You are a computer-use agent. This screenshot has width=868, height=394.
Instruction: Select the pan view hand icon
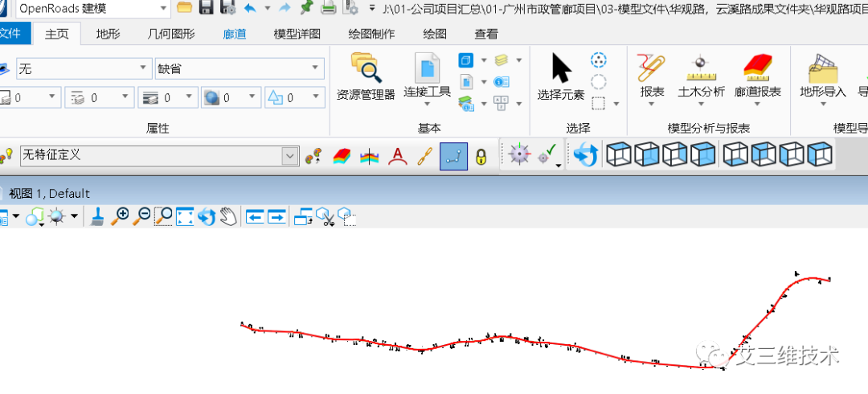click(x=228, y=216)
